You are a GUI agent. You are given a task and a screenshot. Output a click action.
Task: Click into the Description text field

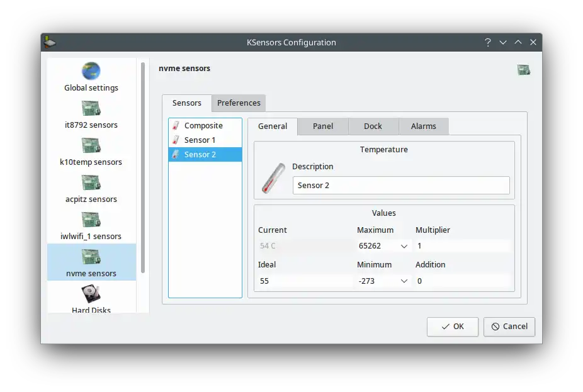coord(401,186)
